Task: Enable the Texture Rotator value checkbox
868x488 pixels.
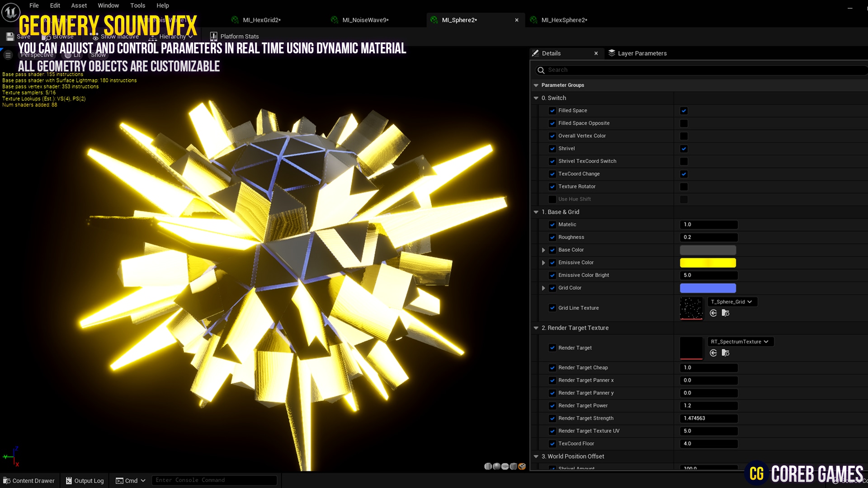Action: [x=684, y=187]
